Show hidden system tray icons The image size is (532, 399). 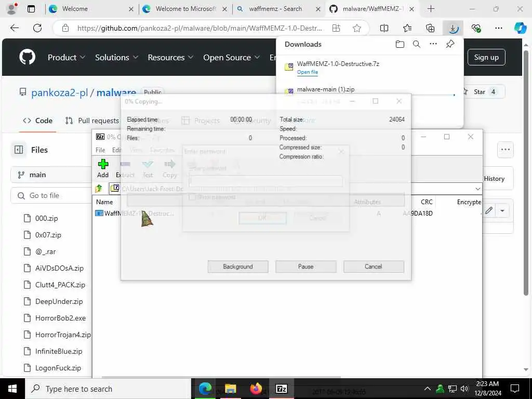pos(428,389)
